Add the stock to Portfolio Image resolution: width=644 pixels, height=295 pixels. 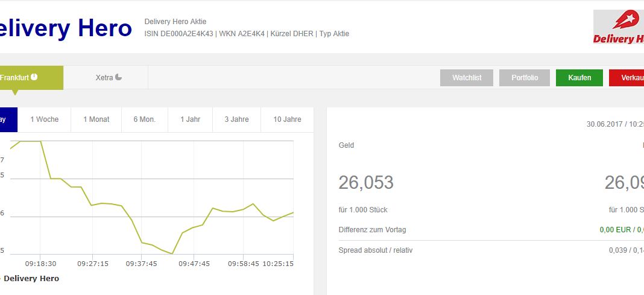(x=525, y=78)
